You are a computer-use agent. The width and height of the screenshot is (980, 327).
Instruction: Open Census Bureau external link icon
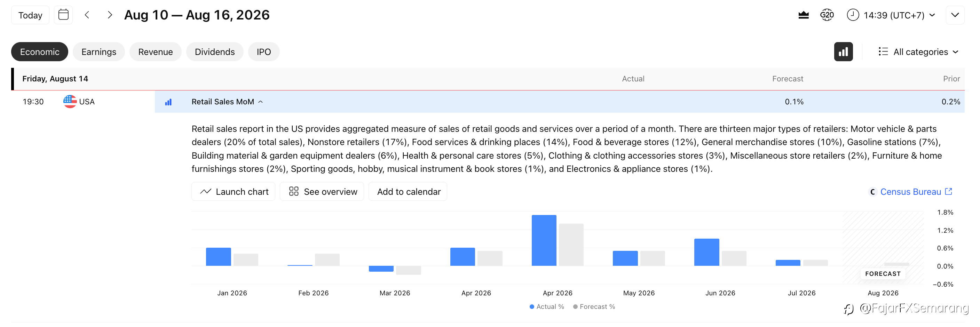[x=948, y=192]
